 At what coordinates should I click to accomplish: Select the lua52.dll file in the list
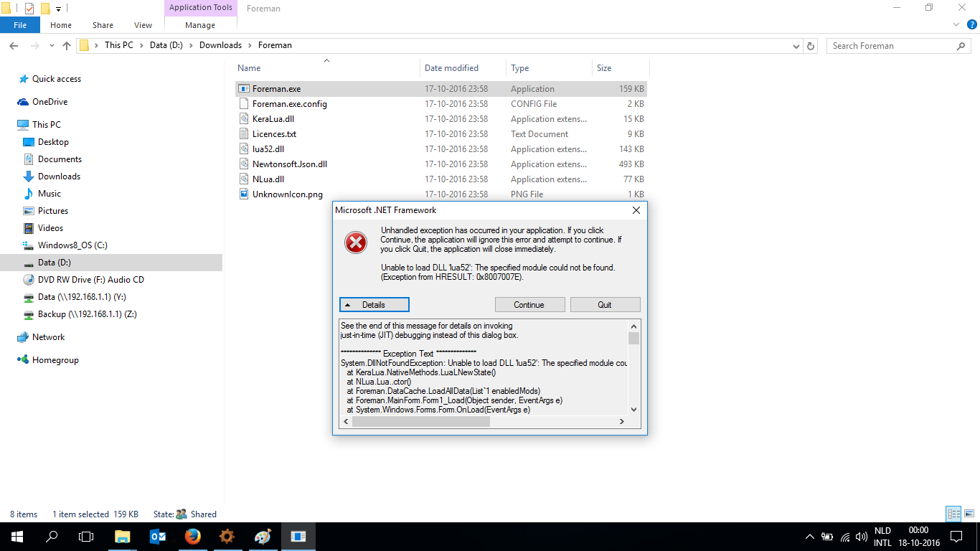268,149
